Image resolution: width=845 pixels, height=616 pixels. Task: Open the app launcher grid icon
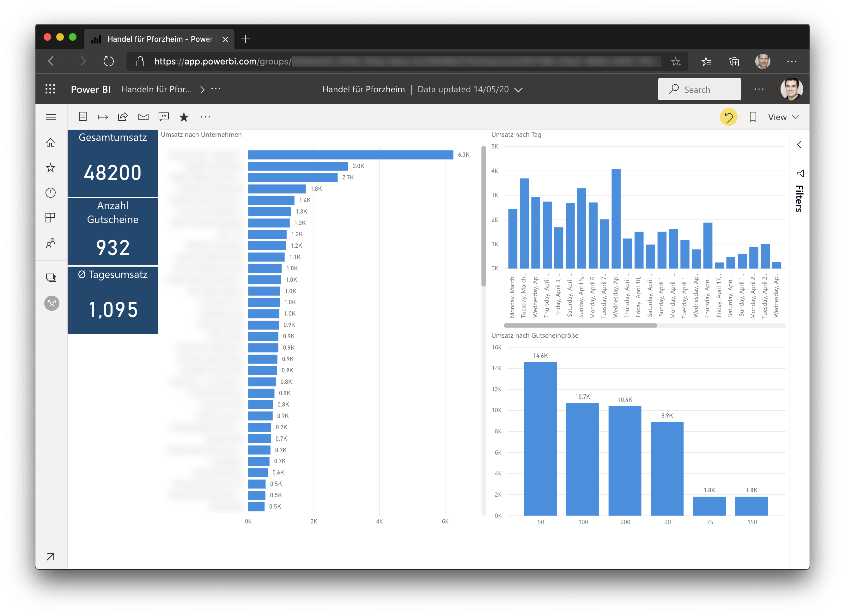(x=50, y=89)
